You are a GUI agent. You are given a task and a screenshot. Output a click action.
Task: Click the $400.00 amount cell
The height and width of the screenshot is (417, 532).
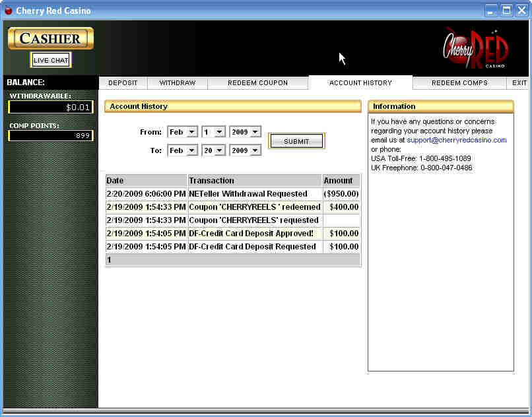tap(341, 207)
